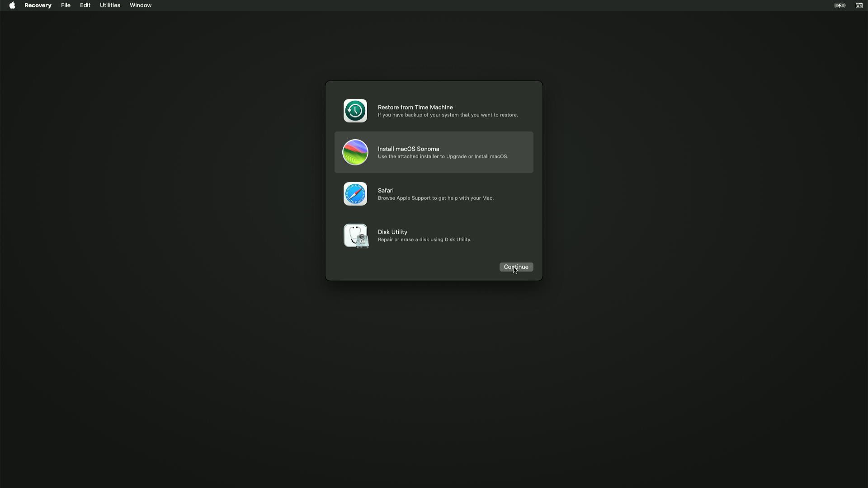This screenshot has height=488, width=868.
Task: Check the battery charging status icon
Action: coord(840,5)
